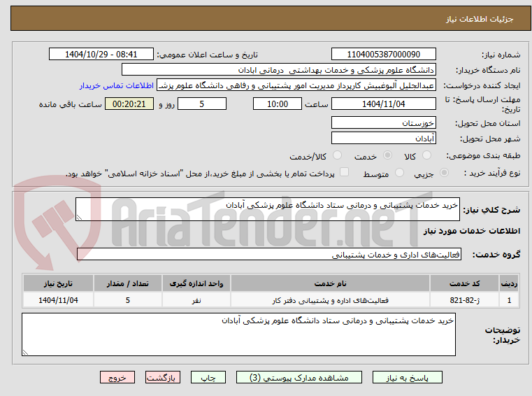This screenshot has height=396, width=532.
Task: Select the متوسط purchase type radio
Action: click(x=399, y=173)
